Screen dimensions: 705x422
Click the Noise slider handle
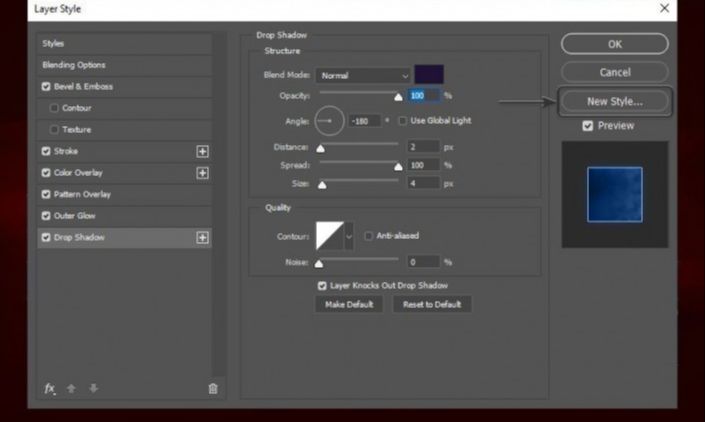point(319,263)
